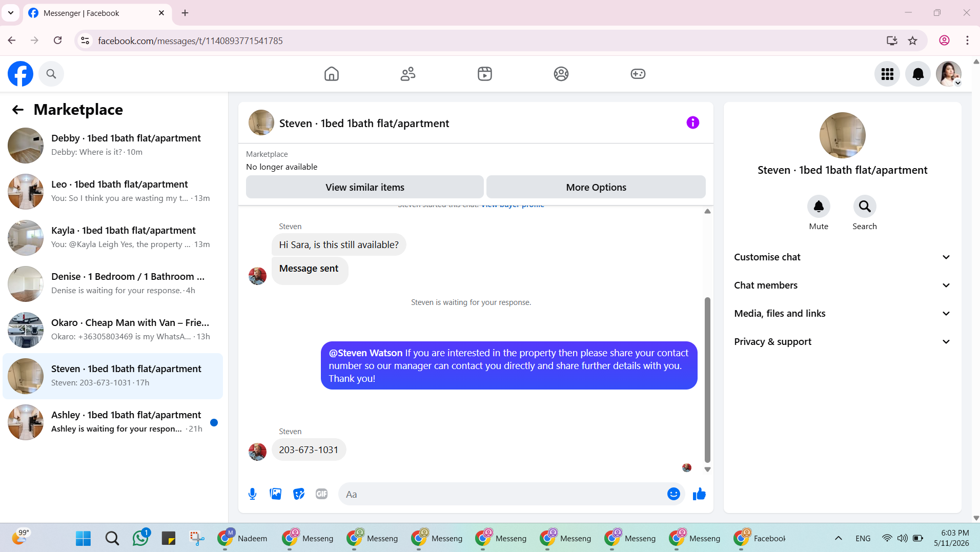The width and height of the screenshot is (980, 552).
Task: Open the Facebook apps grid menu
Action: [887, 74]
